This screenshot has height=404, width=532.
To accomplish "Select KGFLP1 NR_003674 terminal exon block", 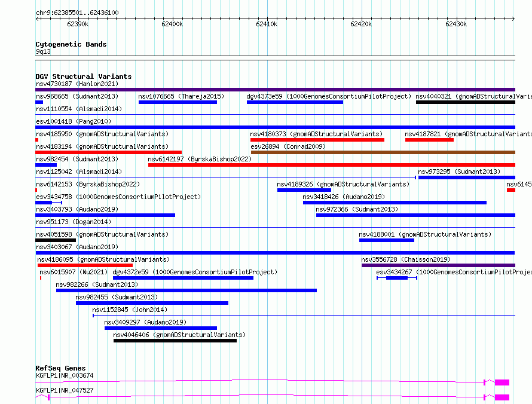I will pyautogui.click(x=502, y=382).
